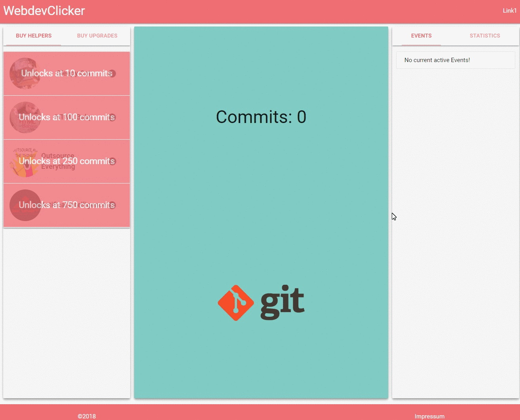Open the Buy Upgrades tab
The height and width of the screenshot is (420, 520).
click(97, 36)
